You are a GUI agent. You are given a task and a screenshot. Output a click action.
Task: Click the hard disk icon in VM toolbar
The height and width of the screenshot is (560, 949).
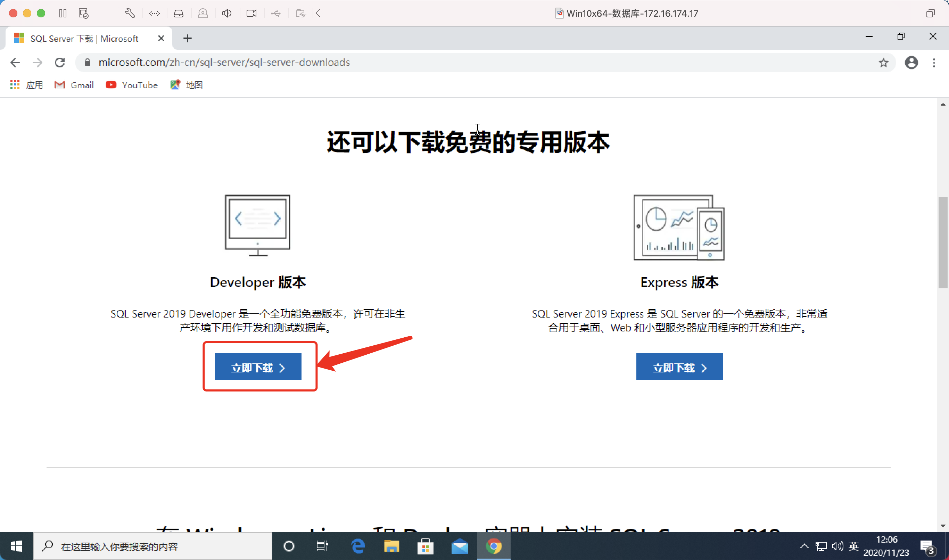click(x=179, y=14)
